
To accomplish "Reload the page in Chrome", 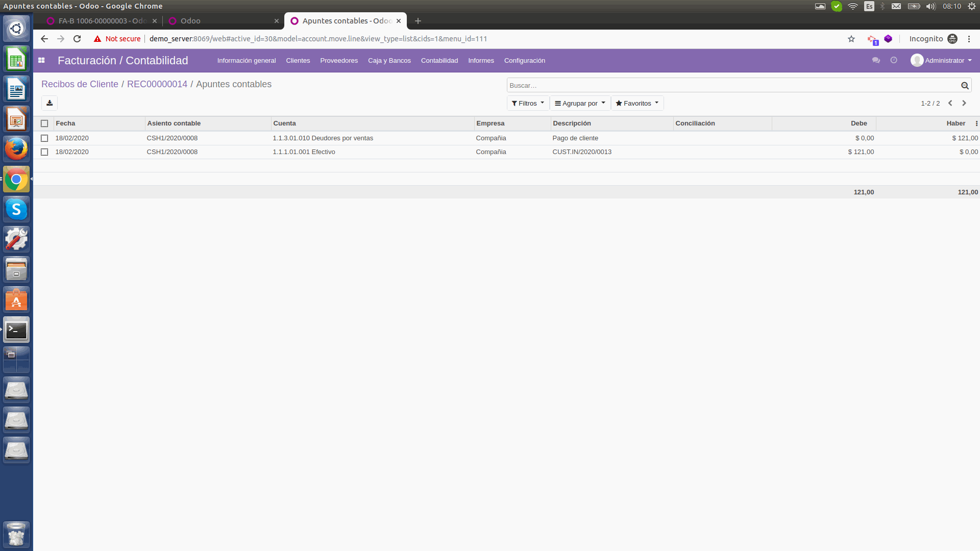I will 77,39.
